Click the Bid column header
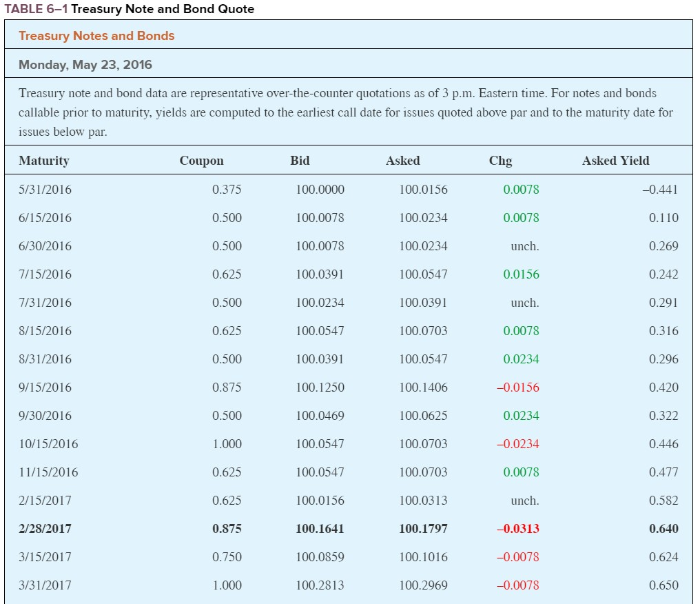 click(300, 161)
